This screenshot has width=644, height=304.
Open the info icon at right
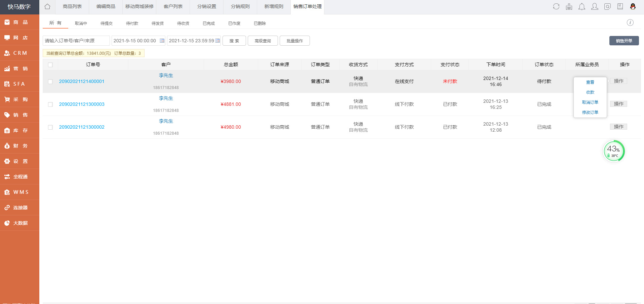pyautogui.click(x=630, y=23)
